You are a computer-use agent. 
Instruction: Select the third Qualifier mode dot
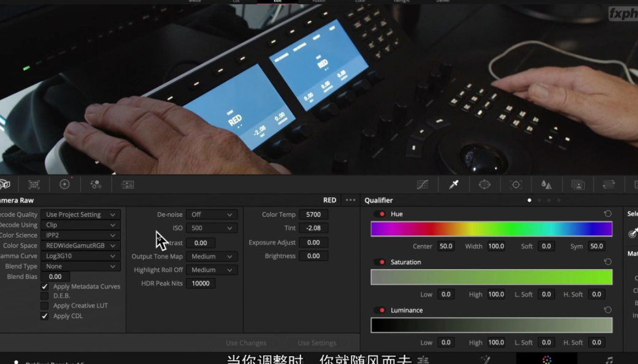[x=549, y=200]
